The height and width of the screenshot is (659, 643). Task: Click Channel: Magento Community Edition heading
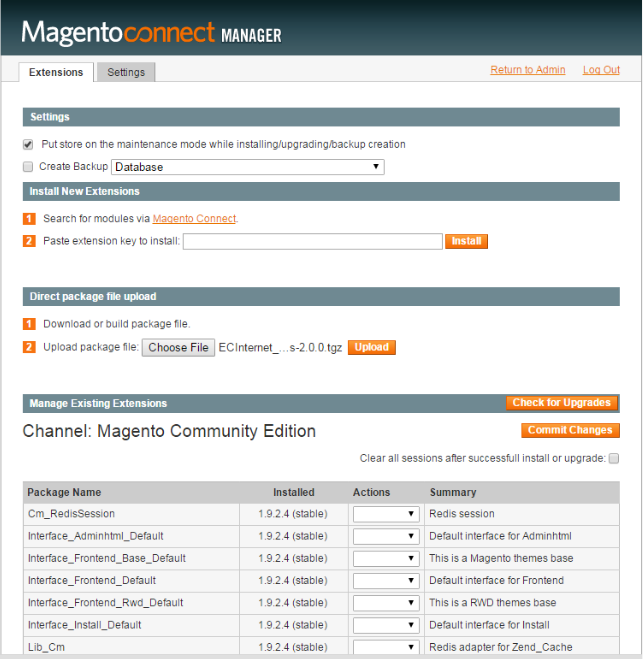coord(169,431)
